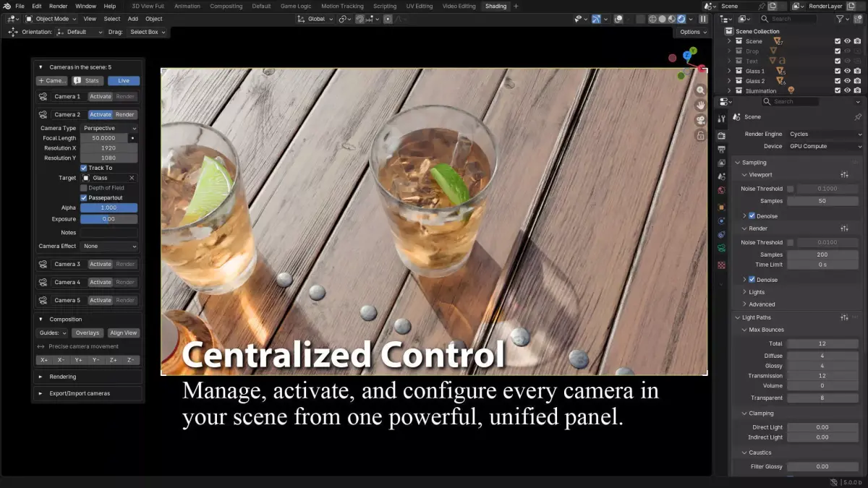Click the zoom magnifier icon in viewport
Image resolution: width=868 pixels, height=488 pixels.
[700, 91]
